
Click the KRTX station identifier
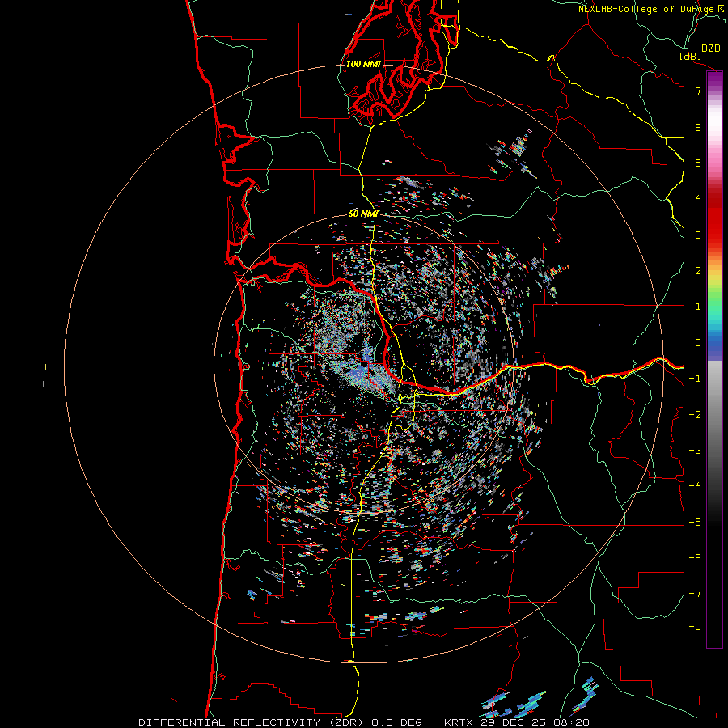459,722
